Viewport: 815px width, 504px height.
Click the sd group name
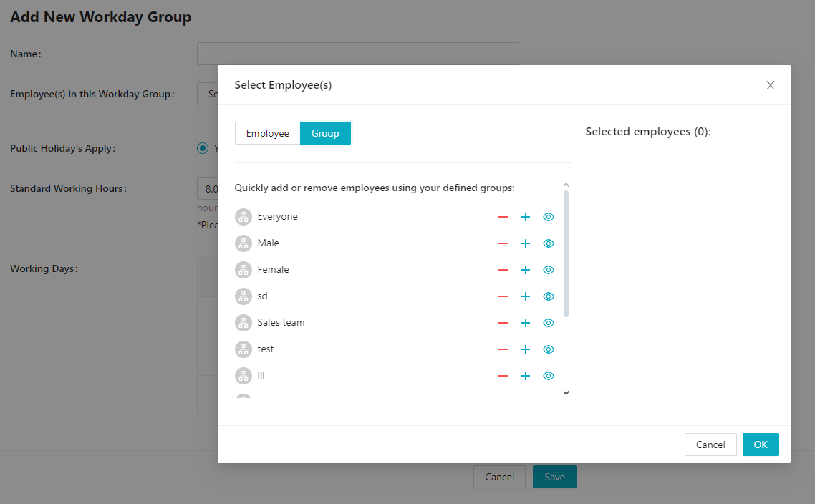pyautogui.click(x=263, y=296)
